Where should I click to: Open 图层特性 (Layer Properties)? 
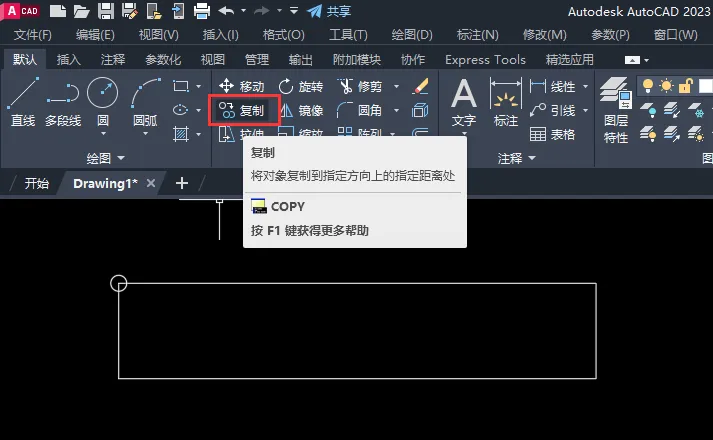616,110
